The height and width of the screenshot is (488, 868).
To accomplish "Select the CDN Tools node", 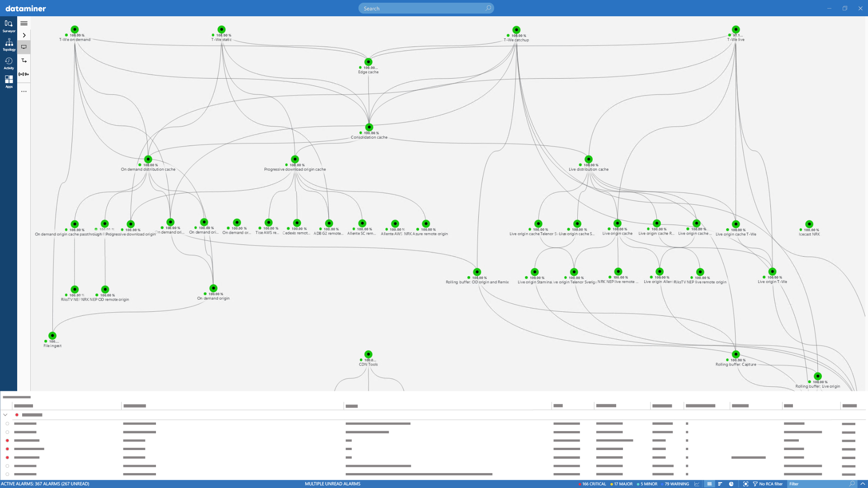I will [368, 354].
